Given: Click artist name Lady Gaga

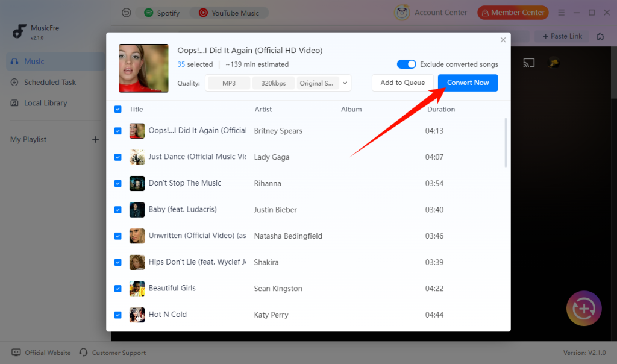Looking at the screenshot, I should click(272, 157).
